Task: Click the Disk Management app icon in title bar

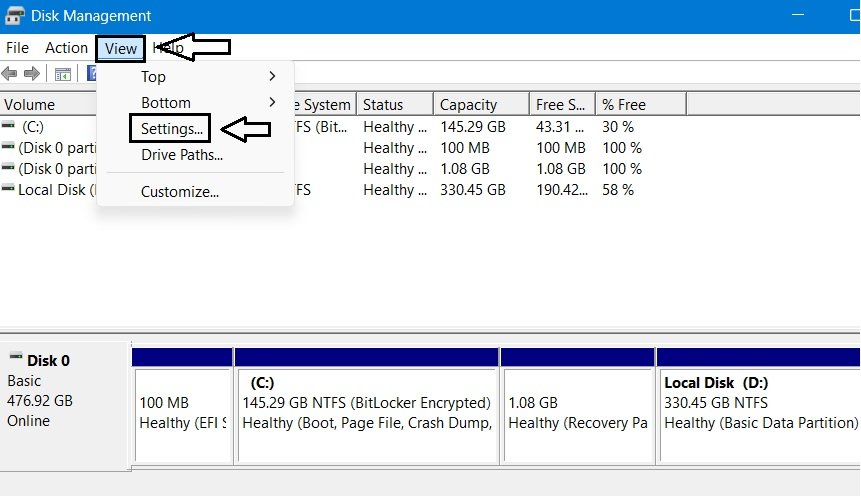Action: coord(14,15)
